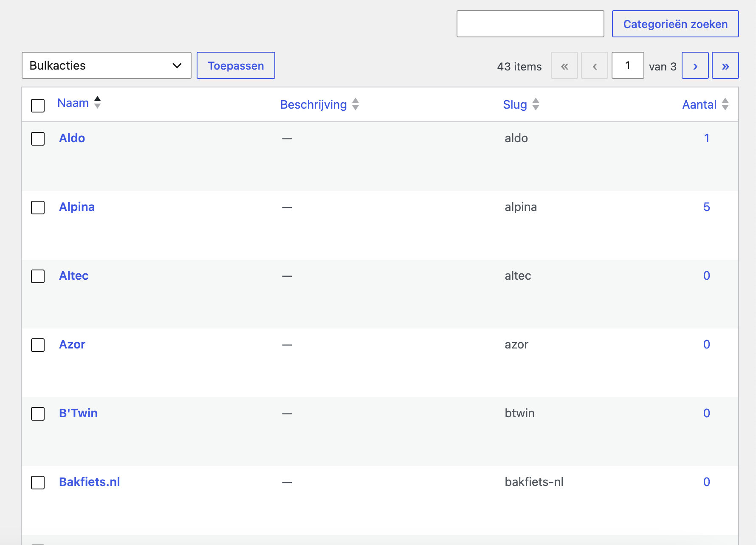Click the count 0 for Azor
The width and height of the screenshot is (756, 545).
pos(707,344)
